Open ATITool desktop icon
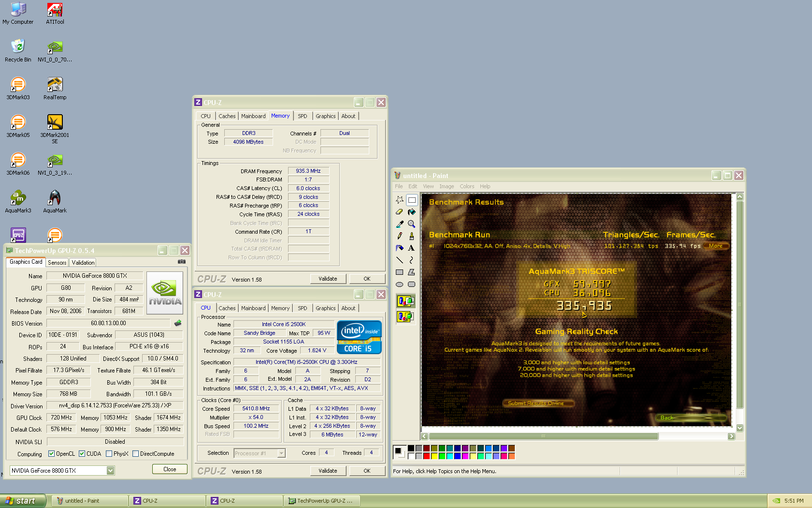 point(55,14)
